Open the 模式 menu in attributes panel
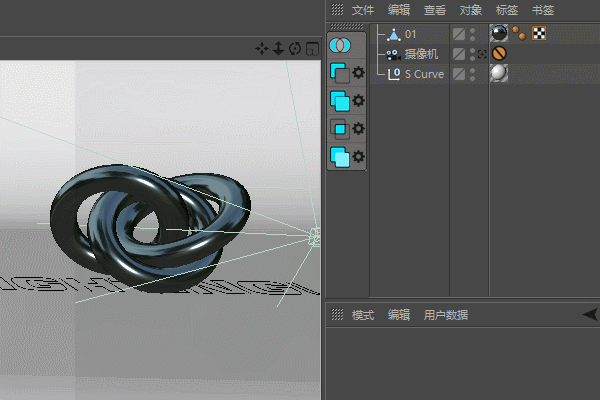The image size is (600, 400). click(362, 315)
